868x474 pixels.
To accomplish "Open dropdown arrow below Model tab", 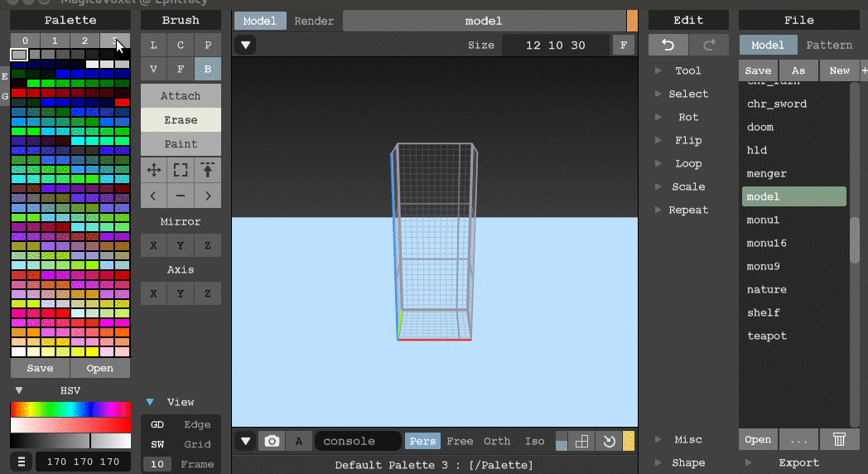I will click(245, 45).
